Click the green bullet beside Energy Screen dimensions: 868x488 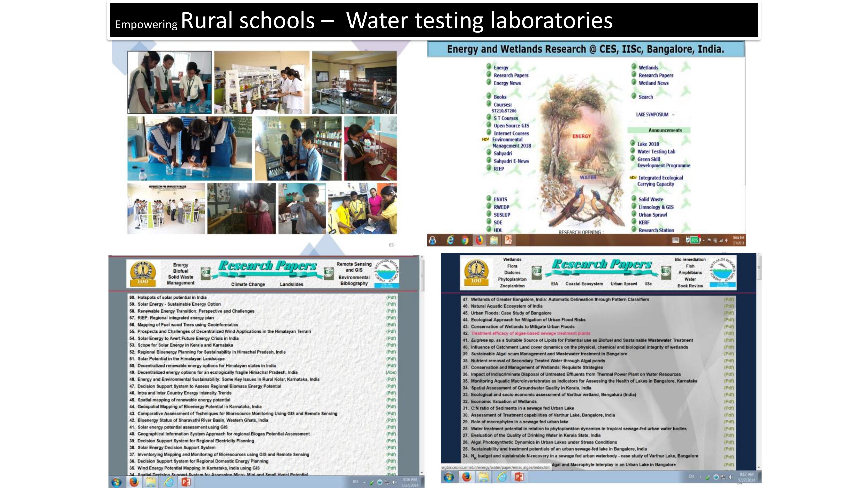(x=489, y=66)
